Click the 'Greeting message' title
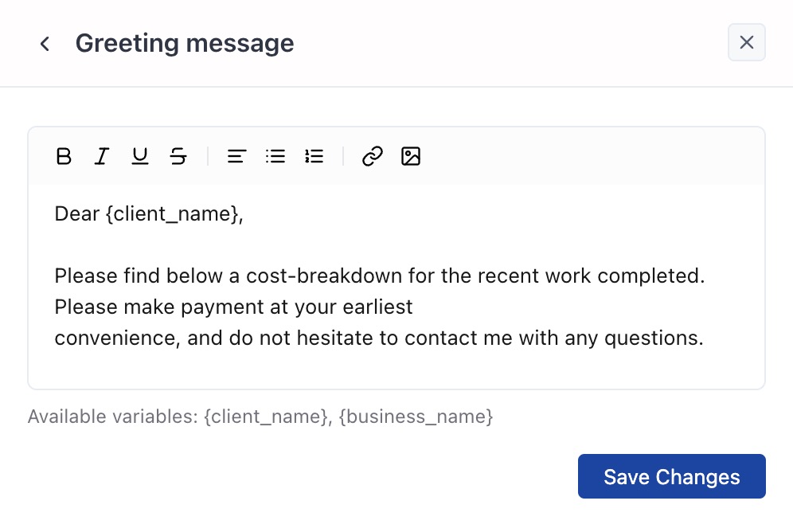Screen dimensions: 793x532 click(x=185, y=43)
